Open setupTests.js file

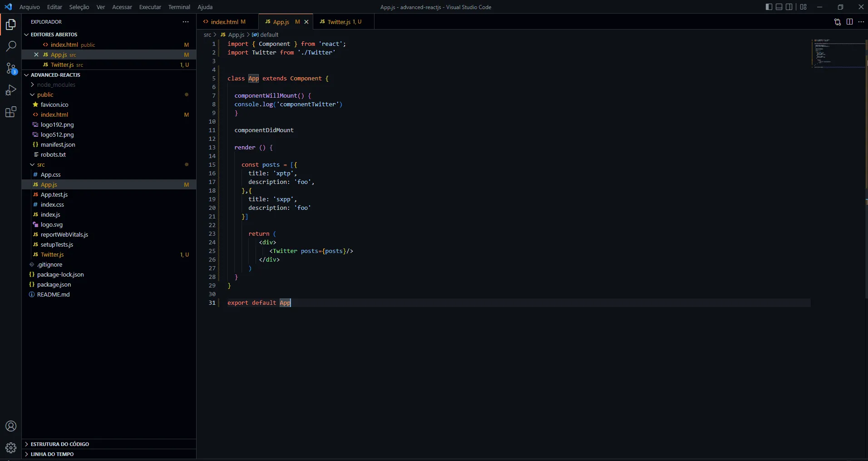[109, 245]
